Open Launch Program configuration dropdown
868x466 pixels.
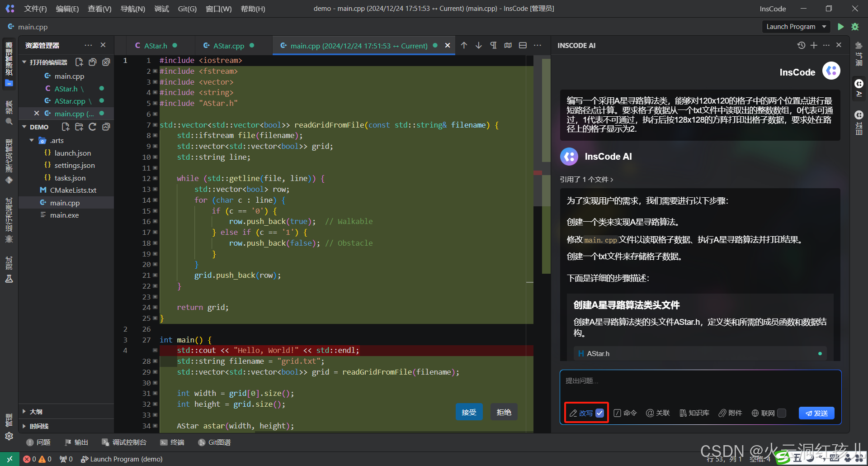click(796, 27)
